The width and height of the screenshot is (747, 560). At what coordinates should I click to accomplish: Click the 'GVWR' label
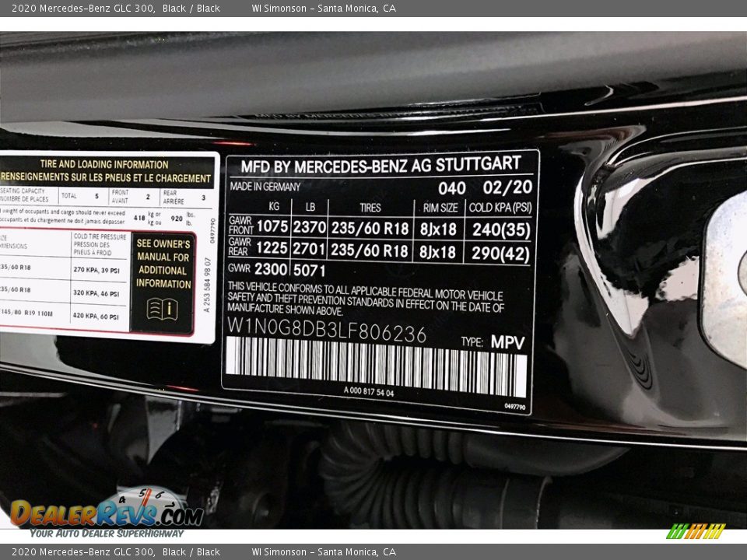coord(239,268)
